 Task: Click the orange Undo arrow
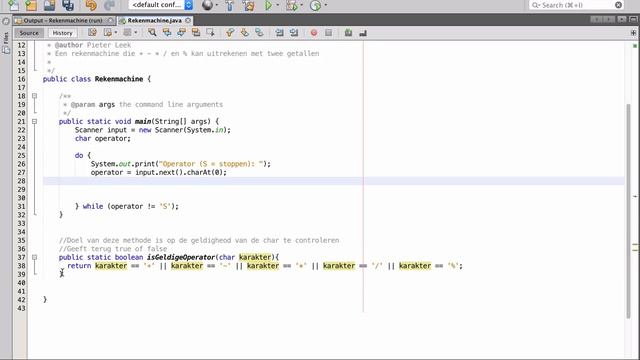91,5
